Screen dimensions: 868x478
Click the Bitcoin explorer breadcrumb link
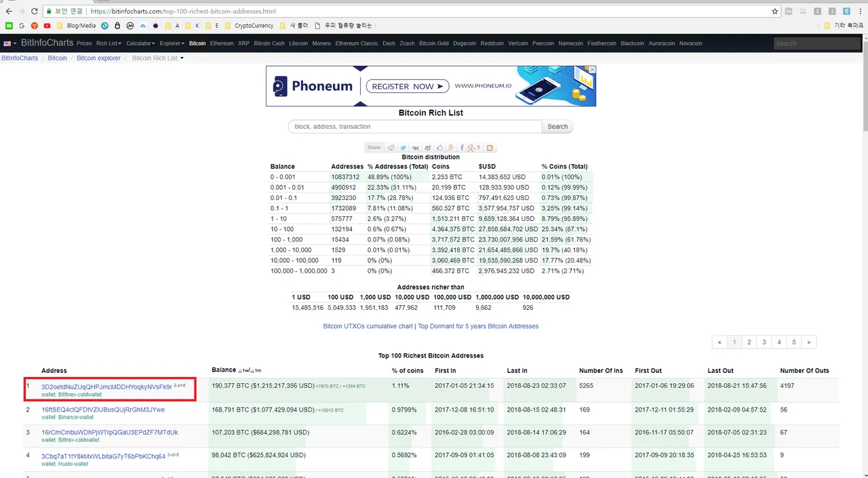[x=98, y=58]
